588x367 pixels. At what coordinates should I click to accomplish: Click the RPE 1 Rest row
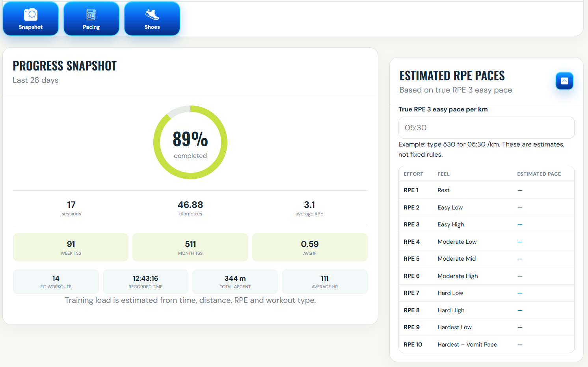[486, 190]
